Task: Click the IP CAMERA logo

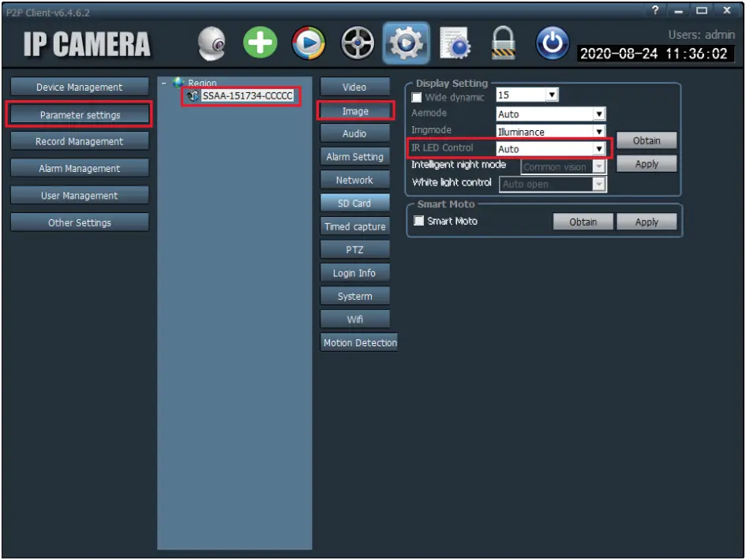Action: click(x=87, y=44)
